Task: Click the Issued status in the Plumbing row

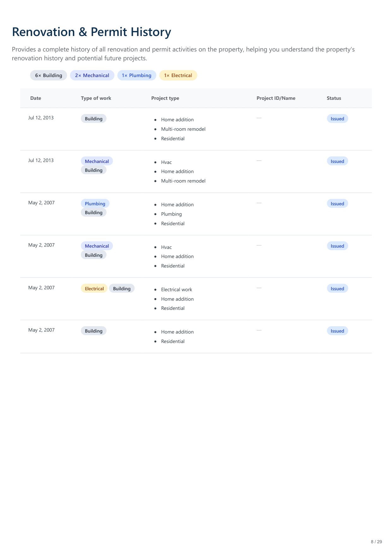Action: coord(337,204)
